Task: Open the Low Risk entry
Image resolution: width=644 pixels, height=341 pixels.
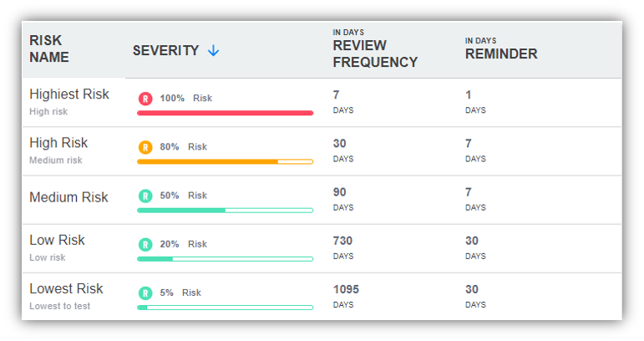Action: coord(57,240)
